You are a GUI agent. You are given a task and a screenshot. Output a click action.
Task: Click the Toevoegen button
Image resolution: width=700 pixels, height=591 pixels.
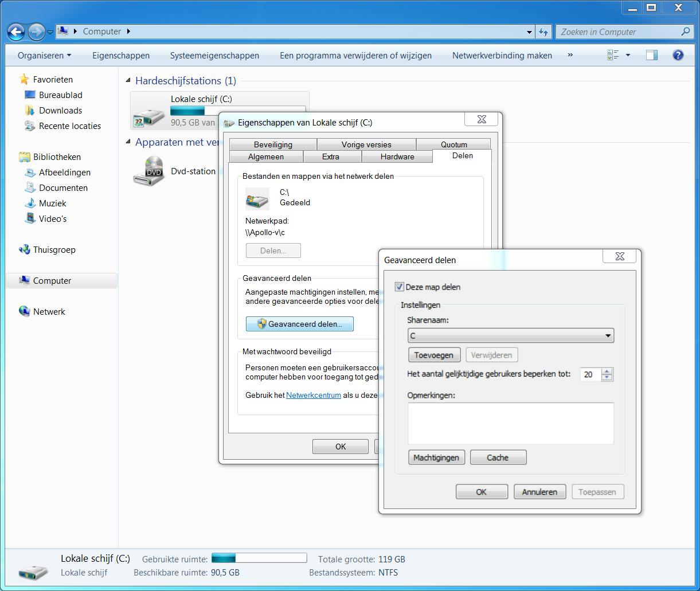click(434, 355)
